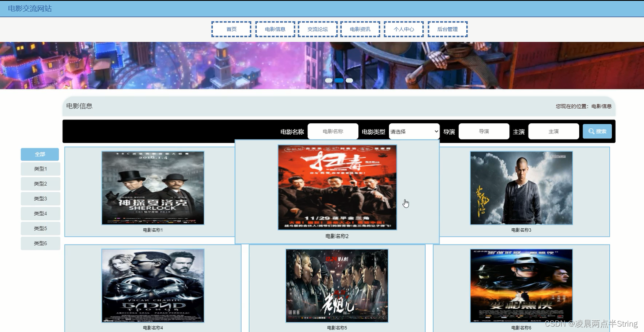This screenshot has width=644, height=332.
Task: Open the 首页 navigation item
Action: click(231, 29)
